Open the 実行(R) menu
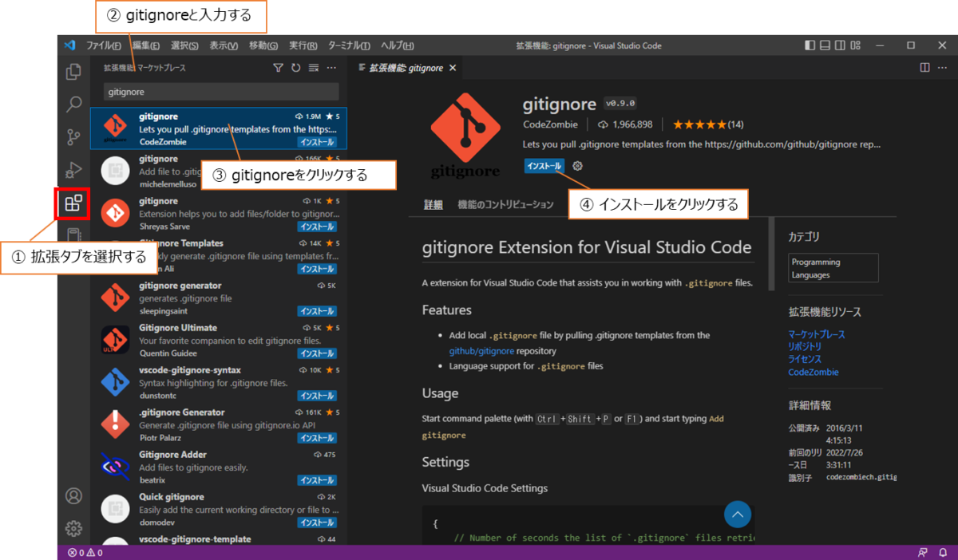This screenshot has height=560, width=958. (303, 45)
